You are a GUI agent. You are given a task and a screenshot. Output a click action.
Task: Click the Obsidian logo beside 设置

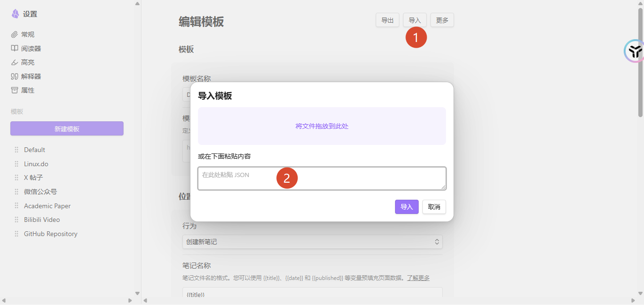(16, 14)
